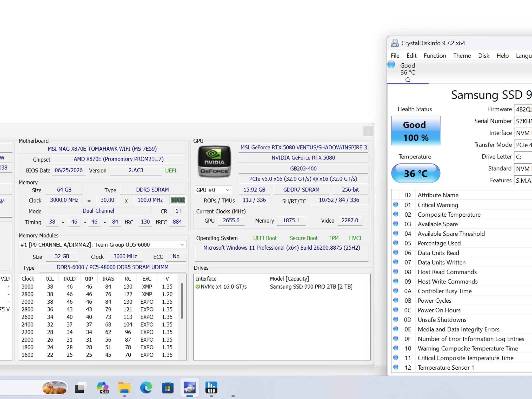Click GPU clock value '2655.0'

click(231, 221)
